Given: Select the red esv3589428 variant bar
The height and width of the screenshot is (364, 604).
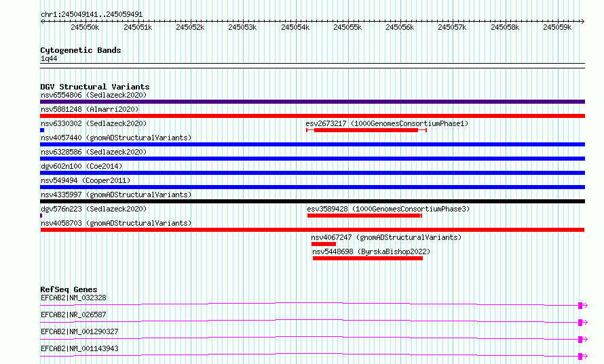Looking at the screenshot, I should tap(364, 216).
